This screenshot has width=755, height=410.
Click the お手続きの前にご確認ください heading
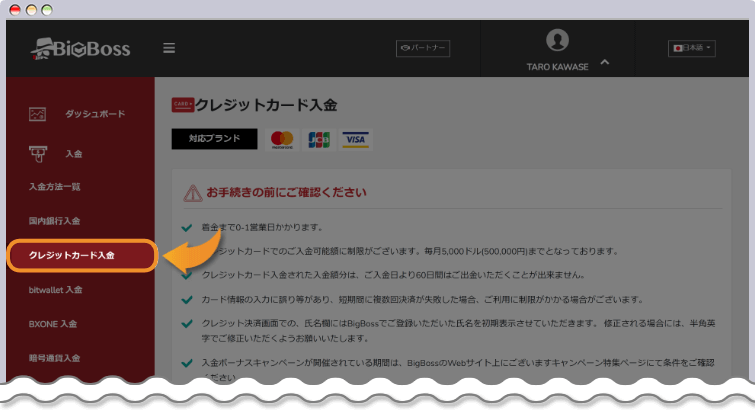click(x=286, y=193)
